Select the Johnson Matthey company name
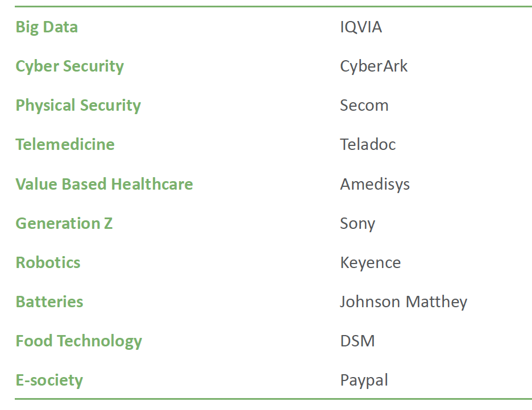 (x=403, y=302)
